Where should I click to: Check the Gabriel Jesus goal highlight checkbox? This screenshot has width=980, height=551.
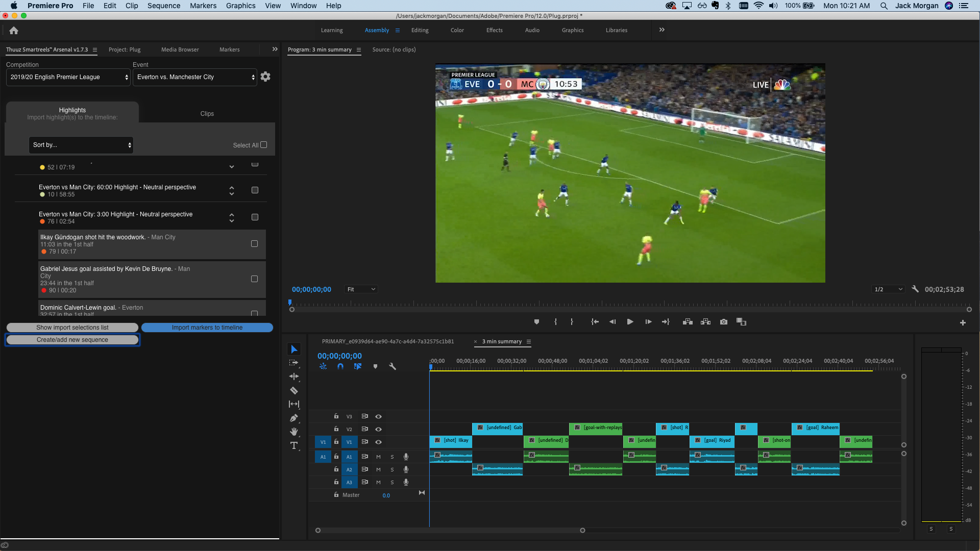tap(254, 279)
